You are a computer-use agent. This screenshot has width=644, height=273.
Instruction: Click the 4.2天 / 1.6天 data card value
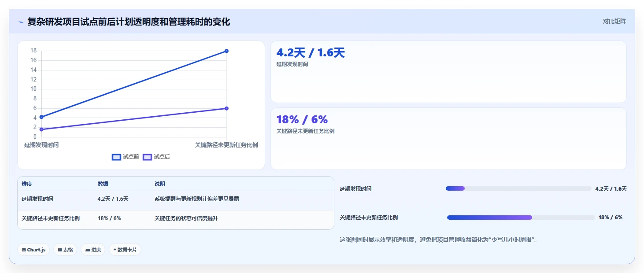(x=311, y=53)
